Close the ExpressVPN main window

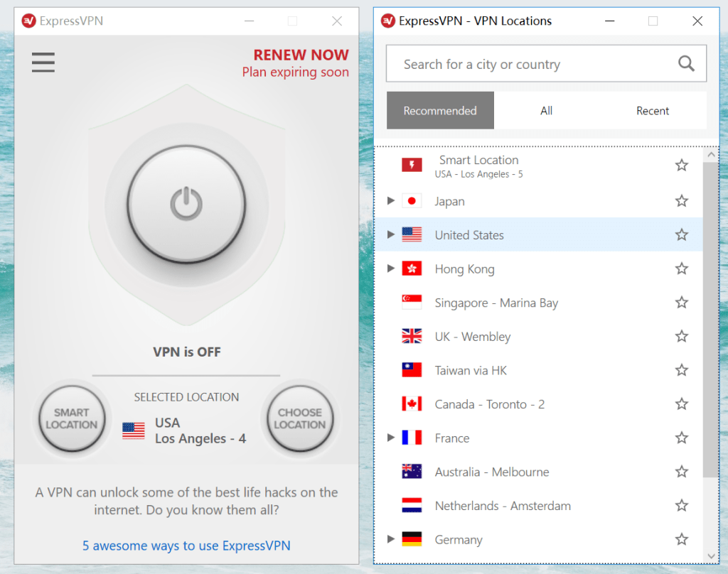click(337, 21)
